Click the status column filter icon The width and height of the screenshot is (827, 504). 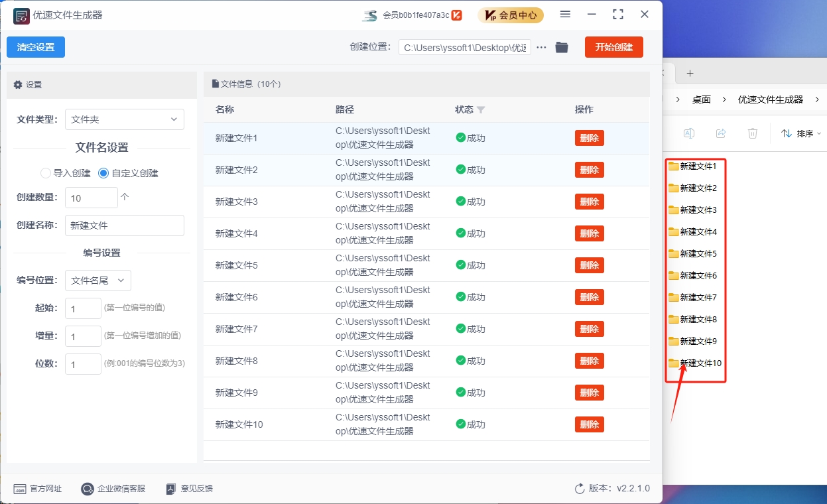(481, 109)
